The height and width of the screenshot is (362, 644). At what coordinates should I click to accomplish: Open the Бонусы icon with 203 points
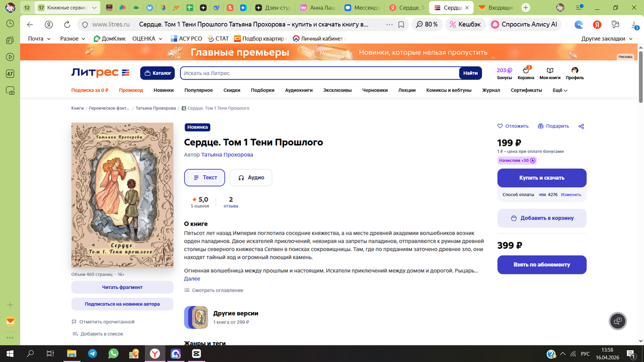pyautogui.click(x=504, y=73)
